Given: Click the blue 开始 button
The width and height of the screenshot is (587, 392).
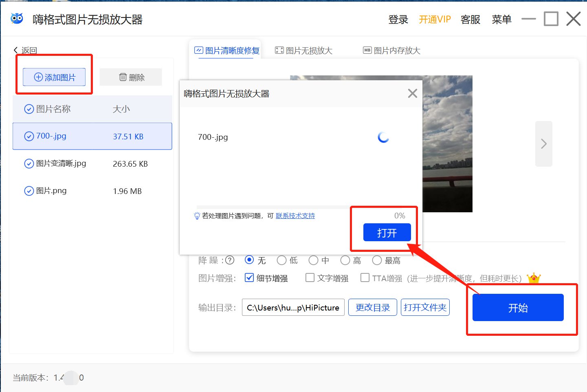Looking at the screenshot, I should point(518,308).
